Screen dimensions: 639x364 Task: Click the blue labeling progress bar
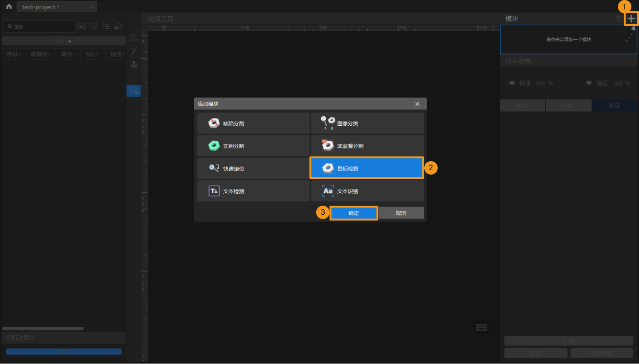[x=64, y=352]
